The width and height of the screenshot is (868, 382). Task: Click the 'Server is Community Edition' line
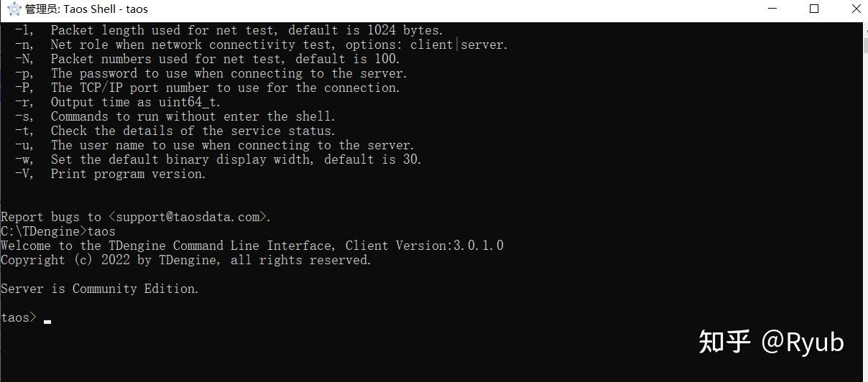point(100,289)
